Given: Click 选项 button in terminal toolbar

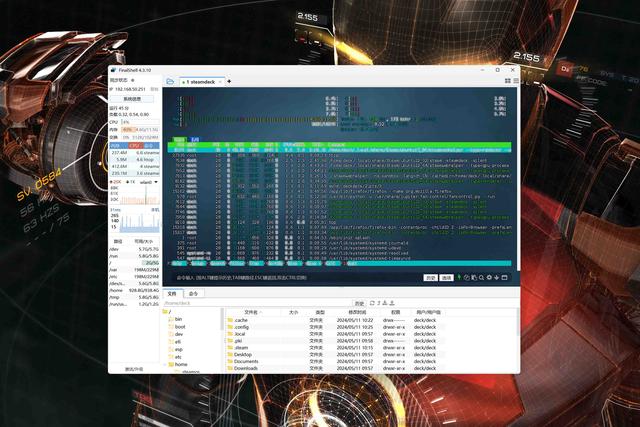Looking at the screenshot, I should point(446,278).
